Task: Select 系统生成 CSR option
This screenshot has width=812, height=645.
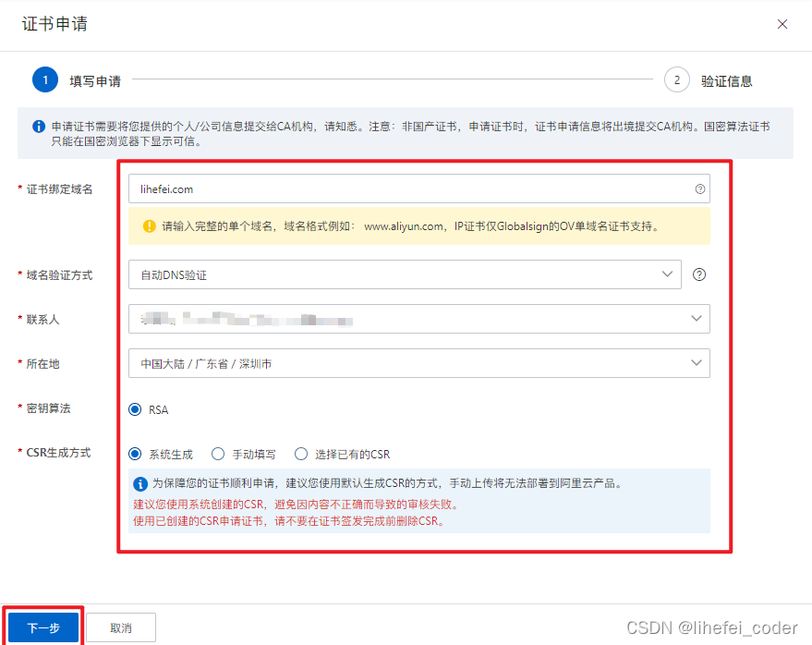Action: pos(135,455)
